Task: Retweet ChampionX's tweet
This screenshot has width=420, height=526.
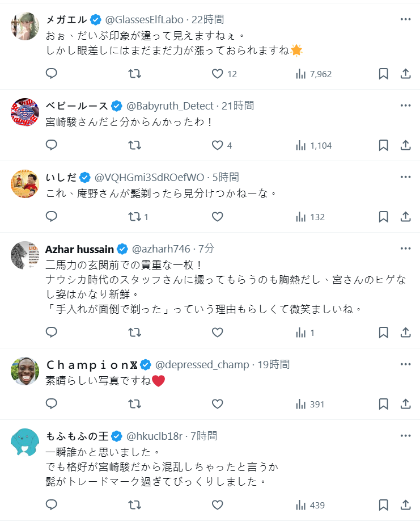Action: point(135,404)
